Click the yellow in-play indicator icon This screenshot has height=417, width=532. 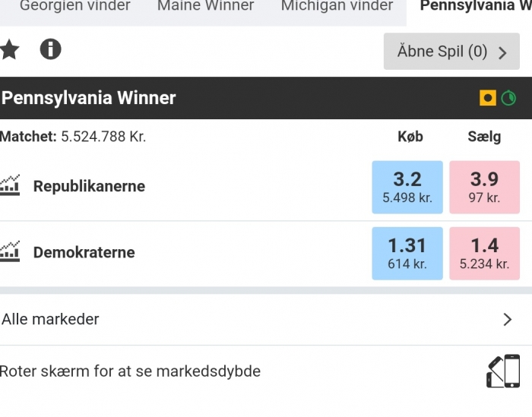(x=488, y=98)
